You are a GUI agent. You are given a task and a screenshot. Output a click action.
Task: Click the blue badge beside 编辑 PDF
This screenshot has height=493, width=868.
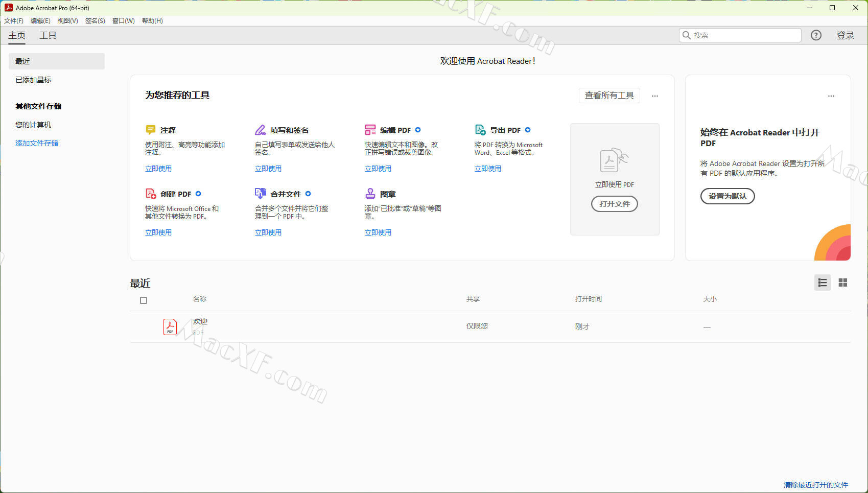pyautogui.click(x=418, y=130)
